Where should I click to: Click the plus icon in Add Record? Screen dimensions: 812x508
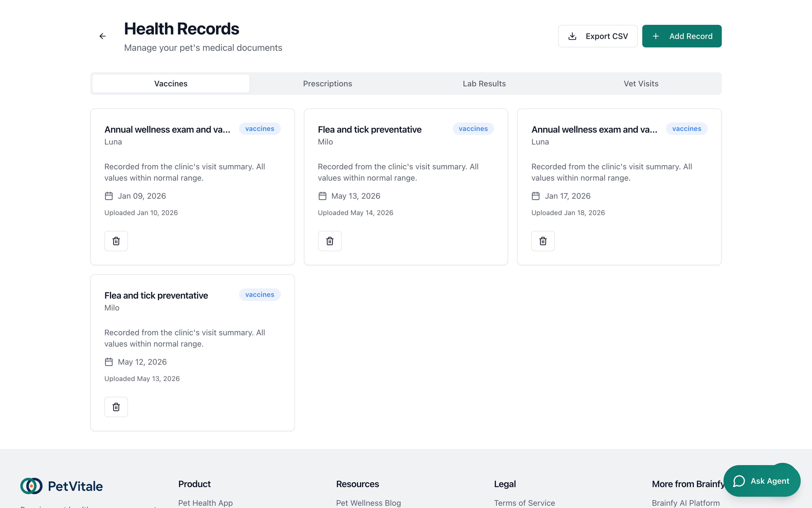[656, 36]
